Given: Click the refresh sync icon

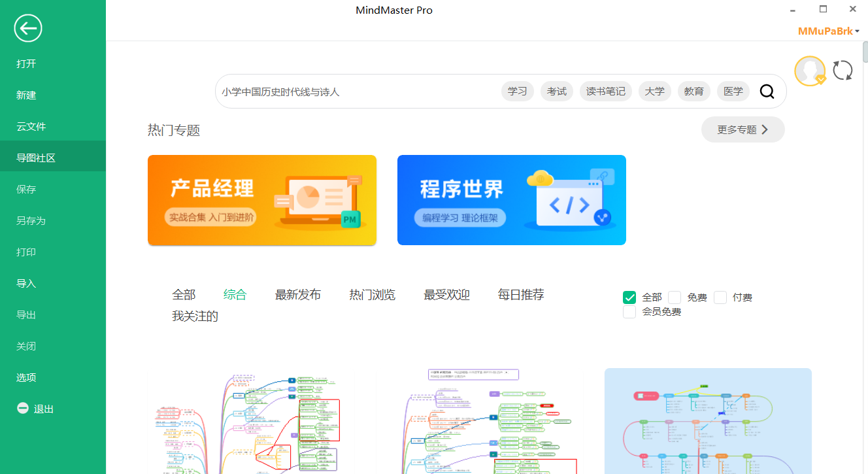Looking at the screenshot, I should pyautogui.click(x=843, y=71).
